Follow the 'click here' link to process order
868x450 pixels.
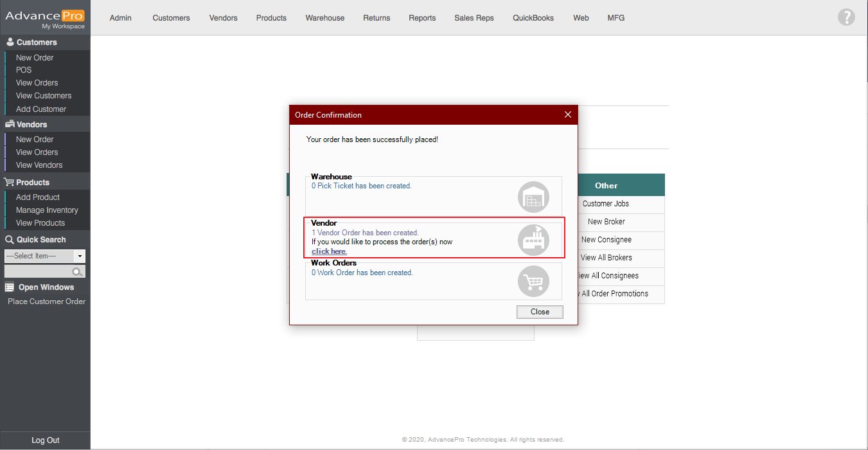pyautogui.click(x=329, y=251)
